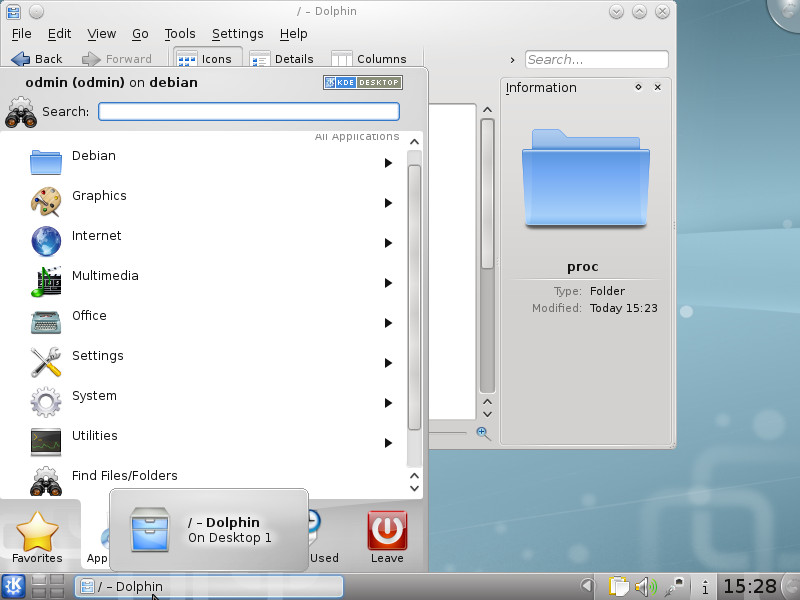800x600 pixels.
Task: Toggle the on-all-desktops pin button in Dolphin's title bar
Action: (36, 11)
